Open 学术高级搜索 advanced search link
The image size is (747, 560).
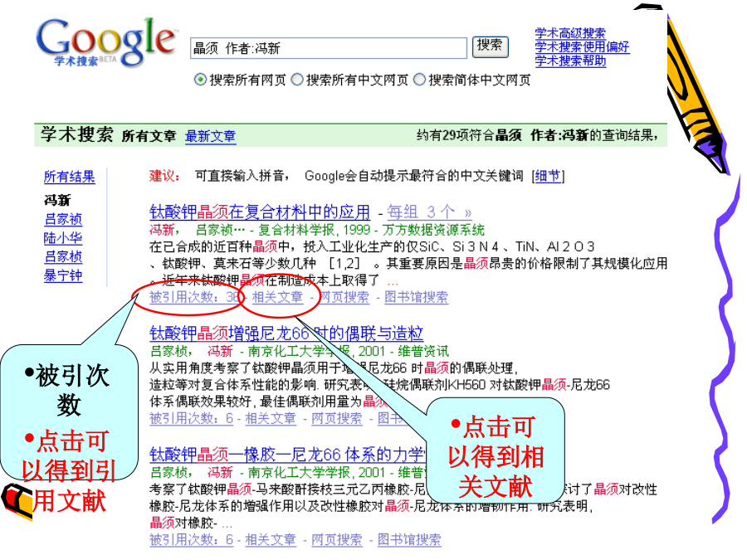pyautogui.click(x=569, y=33)
